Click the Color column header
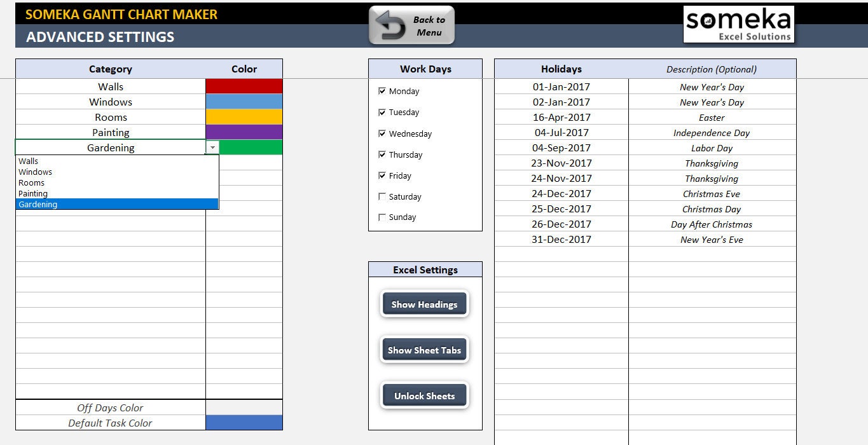This screenshot has height=445, width=868. tap(244, 69)
